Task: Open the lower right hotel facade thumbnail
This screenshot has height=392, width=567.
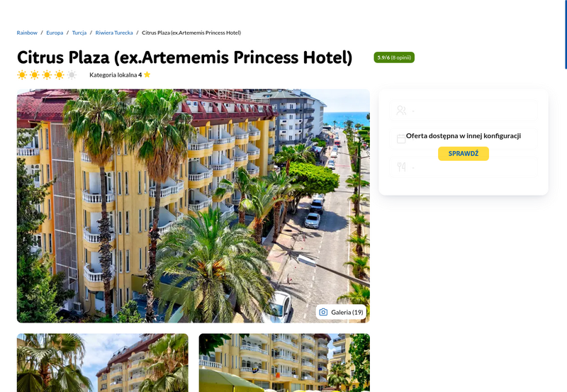Action: point(284,363)
